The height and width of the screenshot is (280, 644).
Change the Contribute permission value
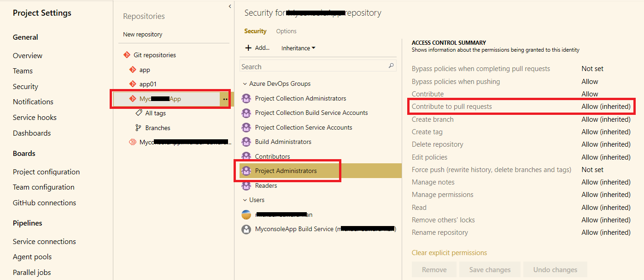point(590,94)
